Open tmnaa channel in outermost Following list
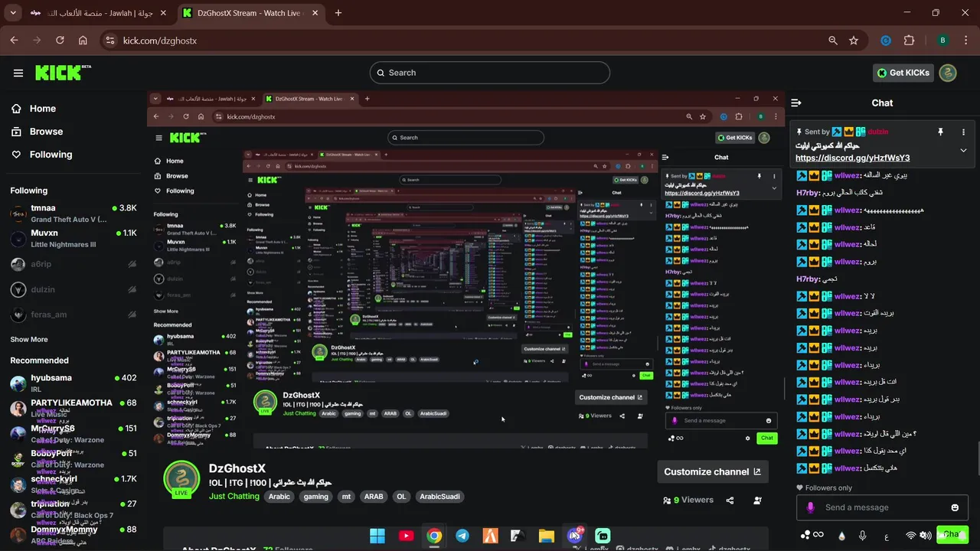The image size is (980, 551). pos(73,214)
